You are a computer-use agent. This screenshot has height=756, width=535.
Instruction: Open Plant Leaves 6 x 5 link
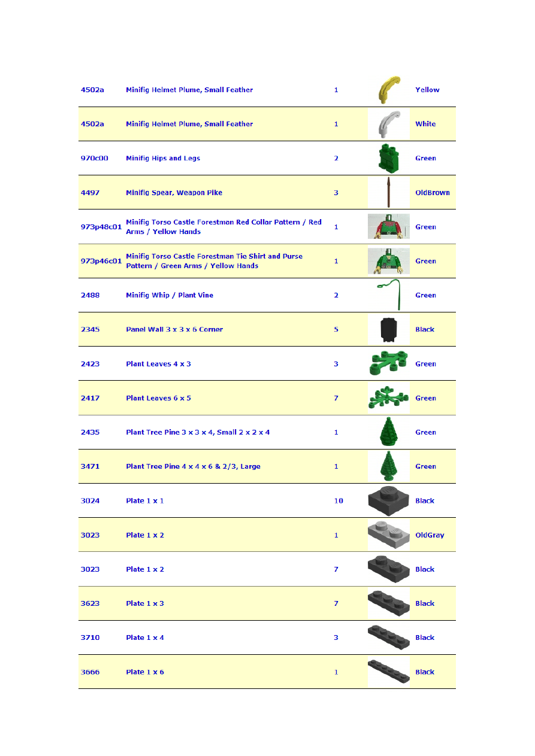158,398
